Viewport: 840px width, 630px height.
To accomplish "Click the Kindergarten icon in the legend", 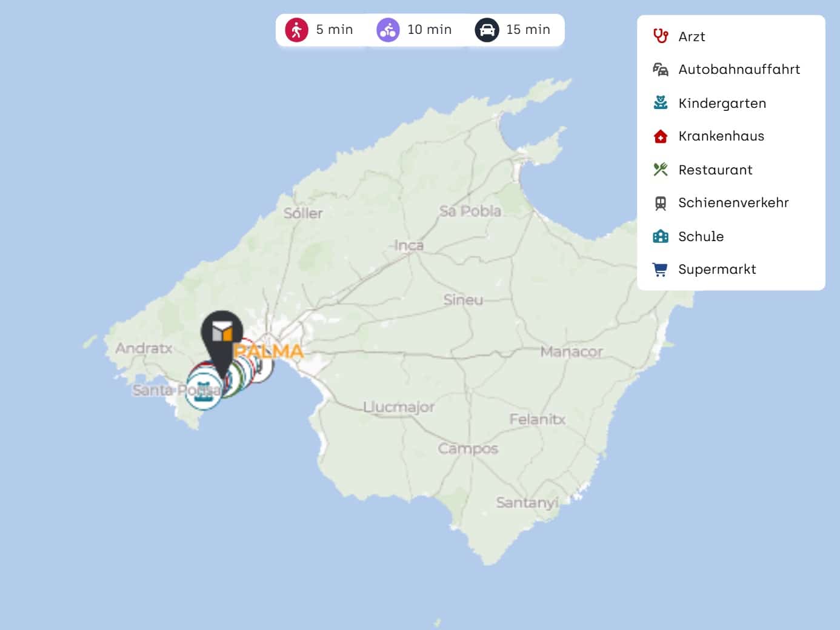I will tap(661, 103).
